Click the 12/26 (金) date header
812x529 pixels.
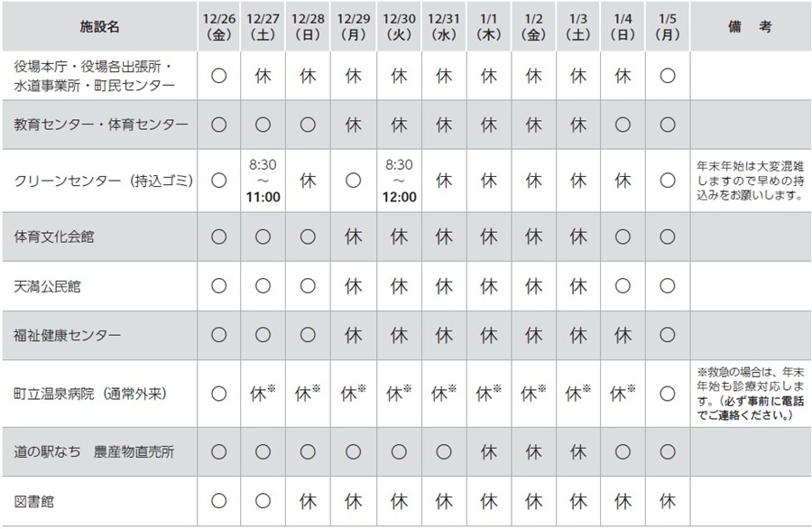point(218,27)
